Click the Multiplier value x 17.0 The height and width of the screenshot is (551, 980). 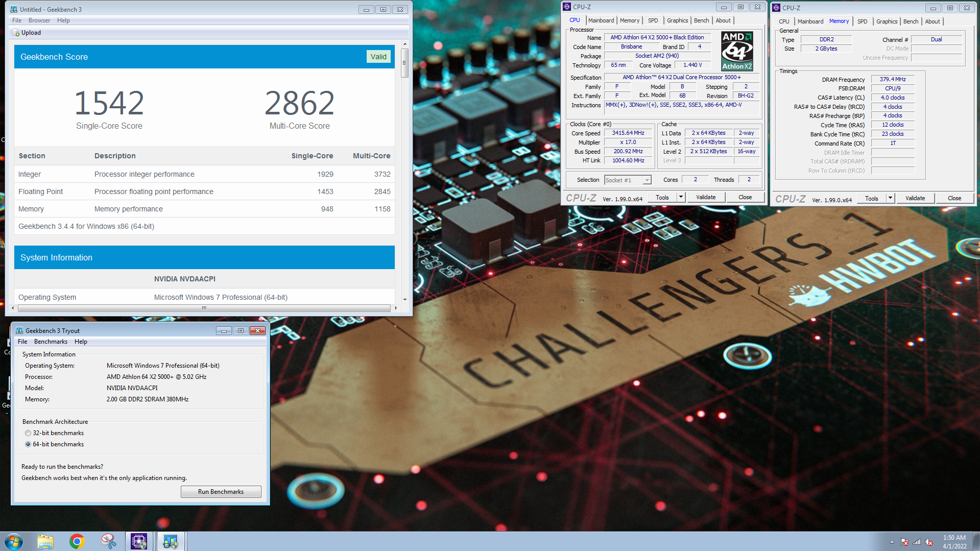[x=628, y=142]
